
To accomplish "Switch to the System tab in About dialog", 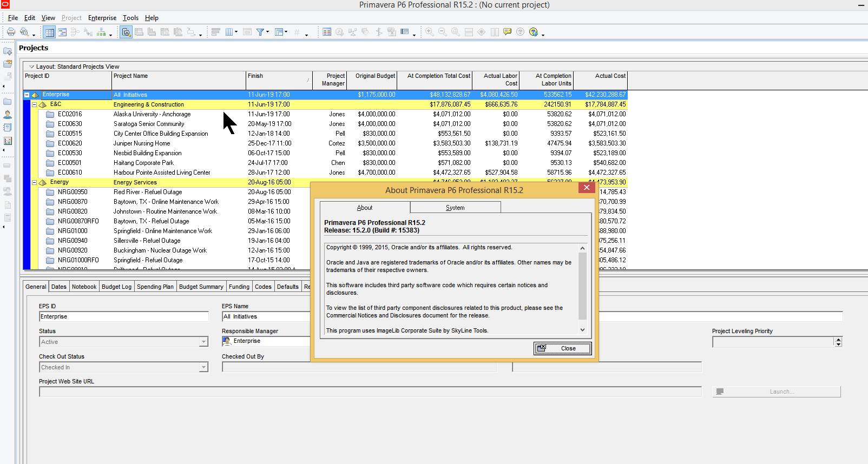I will [x=455, y=208].
